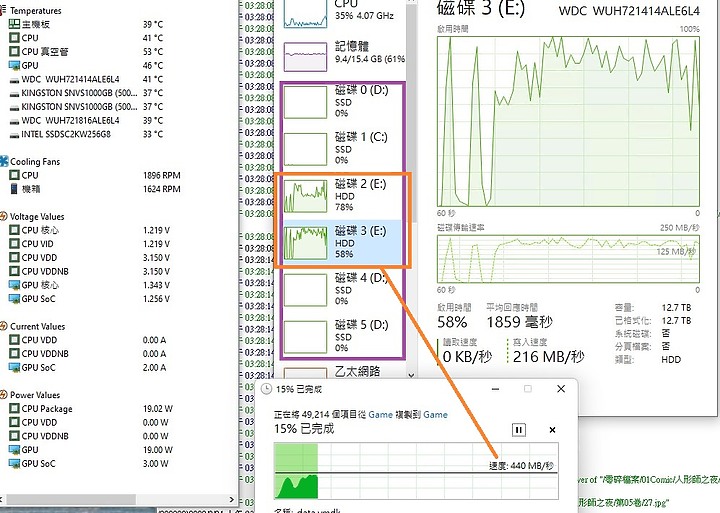Click the copy speed graph progress area
Viewport: 720px width, 513px height.
point(416,471)
